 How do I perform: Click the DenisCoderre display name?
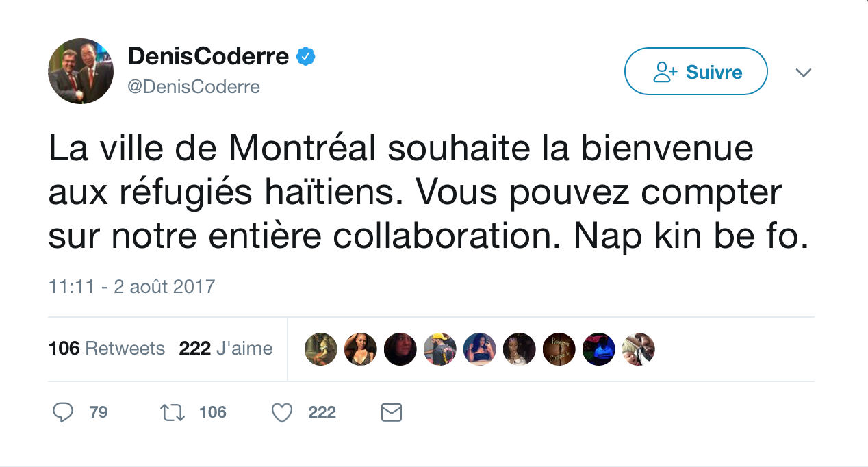[x=208, y=57]
